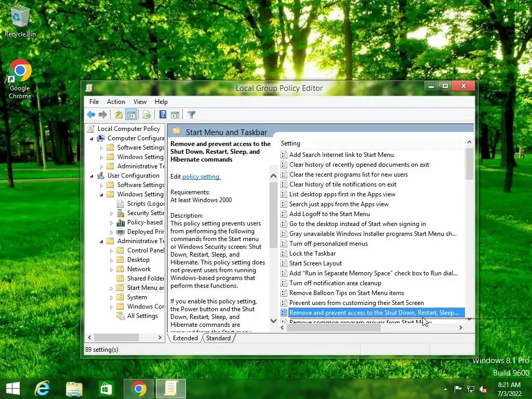Select 'Prevent users from customizing their Start Screen'
Screen dimensions: 532x399
click(x=356, y=303)
